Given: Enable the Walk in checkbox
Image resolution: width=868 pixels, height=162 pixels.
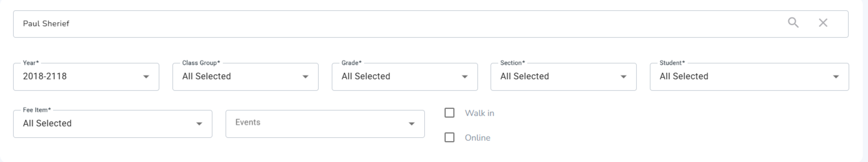Looking at the screenshot, I should point(449,113).
